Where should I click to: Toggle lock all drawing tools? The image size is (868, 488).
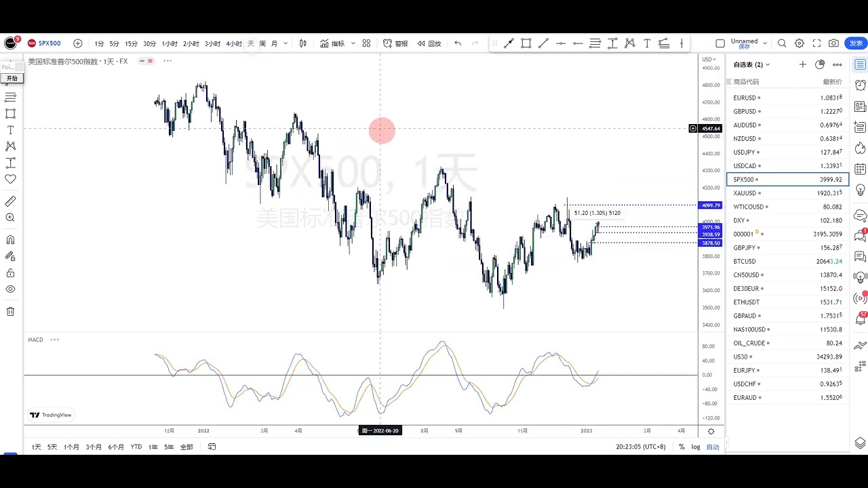10,273
